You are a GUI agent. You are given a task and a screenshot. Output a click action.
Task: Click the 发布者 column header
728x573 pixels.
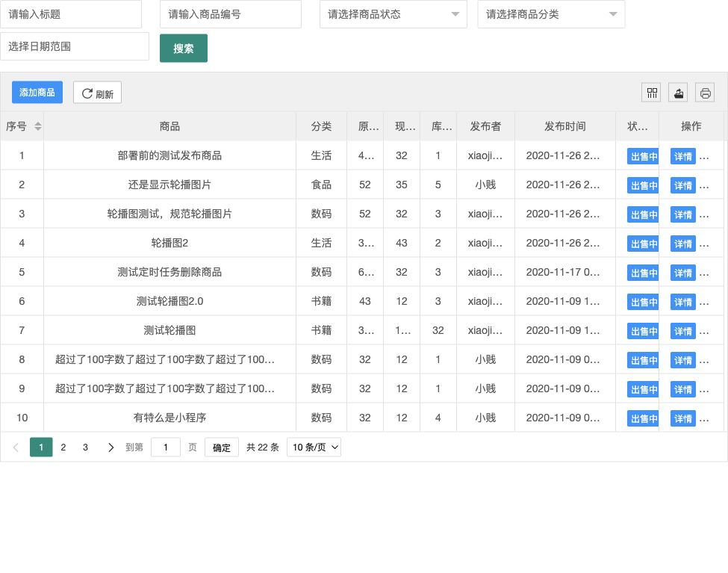[485, 126]
